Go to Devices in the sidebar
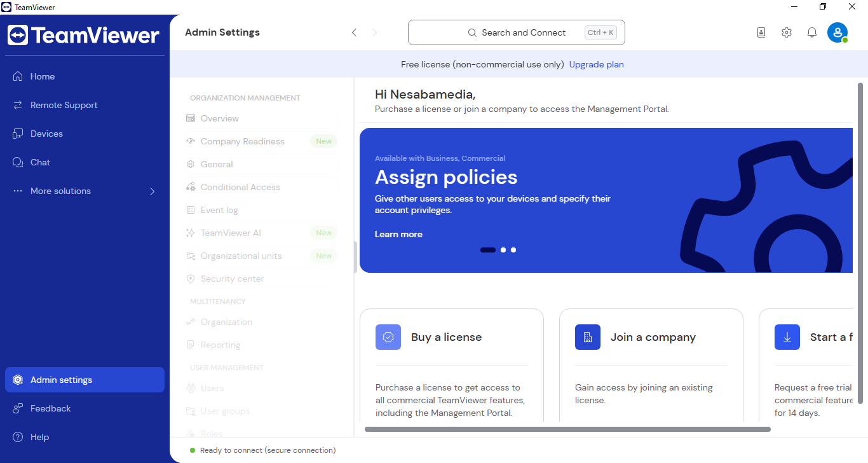The width and height of the screenshot is (868, 463). [46, 134]
